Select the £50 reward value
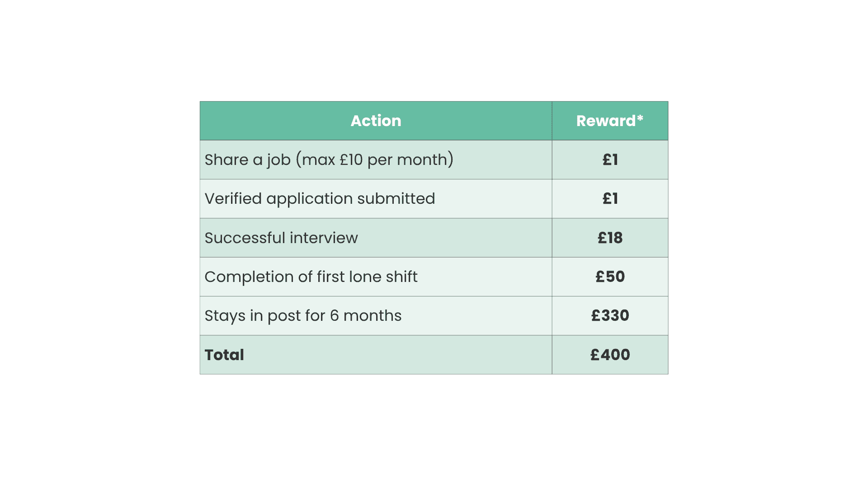The image size is (868, 488). click(610, 277)
